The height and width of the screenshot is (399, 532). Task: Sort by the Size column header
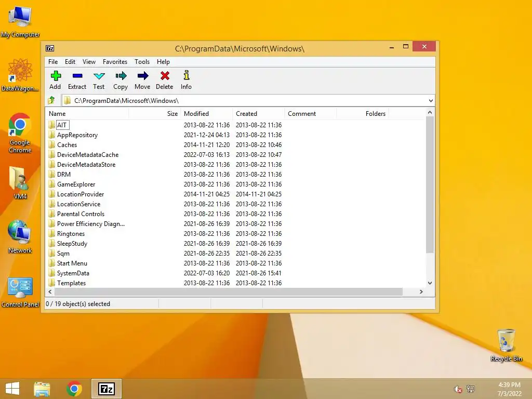click(155, 114)
